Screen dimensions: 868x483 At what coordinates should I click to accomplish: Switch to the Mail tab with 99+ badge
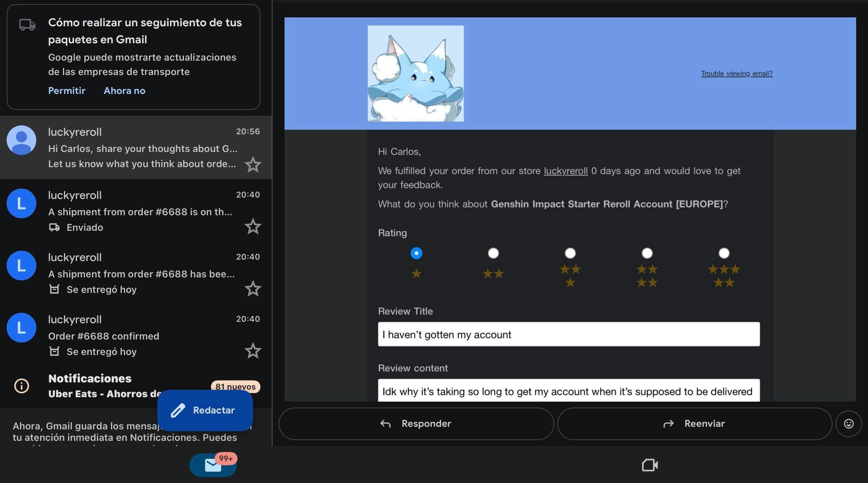pos(213,465)
